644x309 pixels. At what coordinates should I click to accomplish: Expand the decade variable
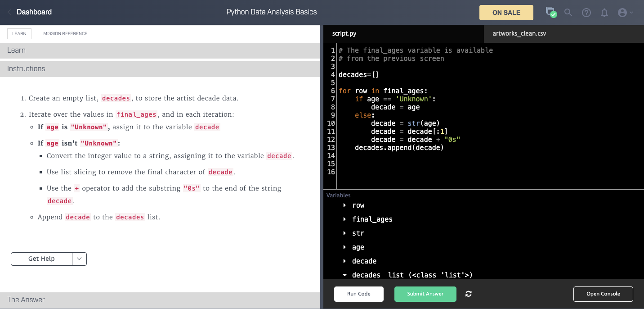(x=344, y=261)
